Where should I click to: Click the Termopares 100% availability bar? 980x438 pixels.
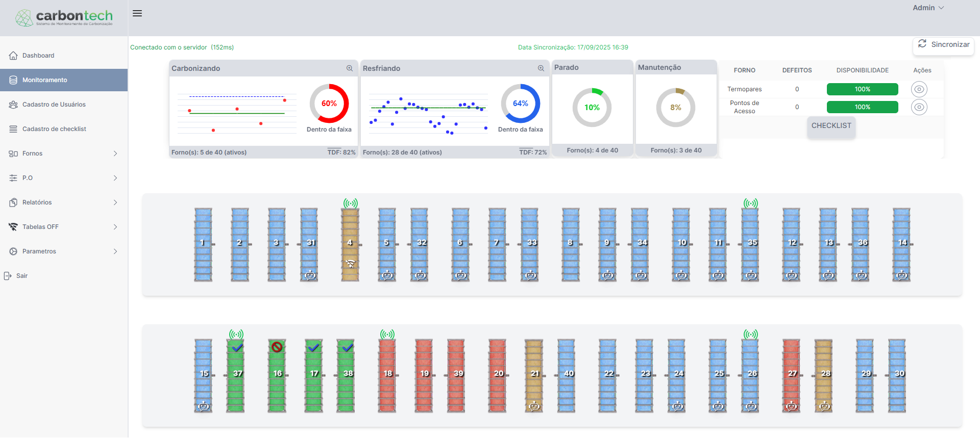pos(863,89)
